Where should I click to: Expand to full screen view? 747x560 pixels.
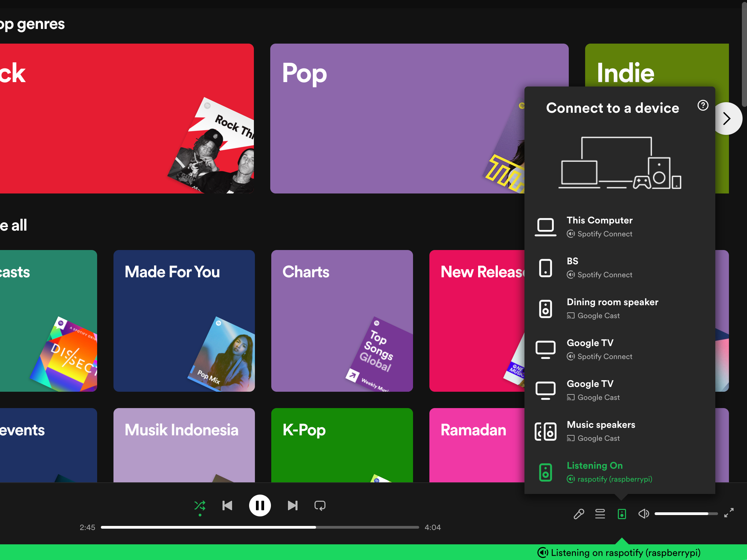(x=729, y=513)
